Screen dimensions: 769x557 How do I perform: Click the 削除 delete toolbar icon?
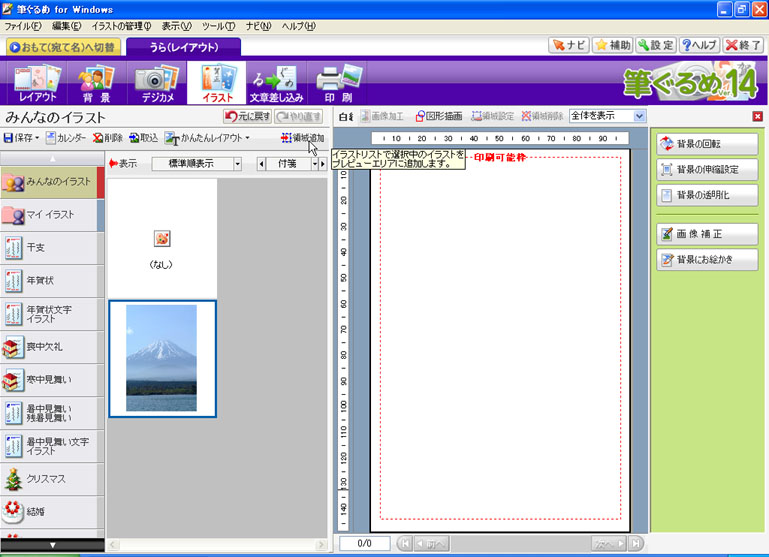pyautogui.click(x=107, y=138)
